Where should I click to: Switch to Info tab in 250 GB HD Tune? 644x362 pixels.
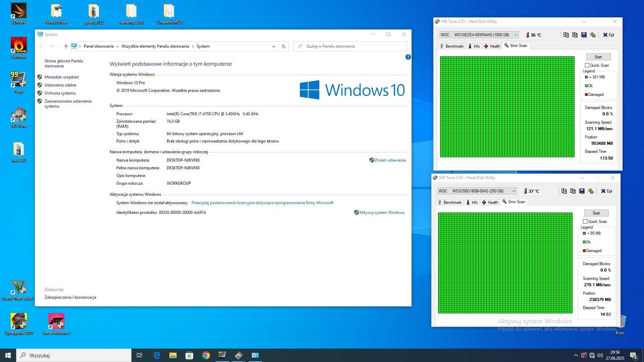click(x=472, y=202)
